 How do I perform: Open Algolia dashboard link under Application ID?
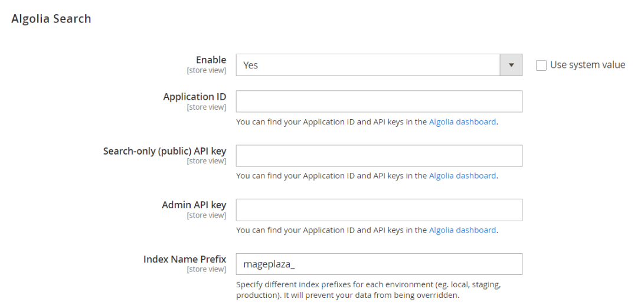462,122
